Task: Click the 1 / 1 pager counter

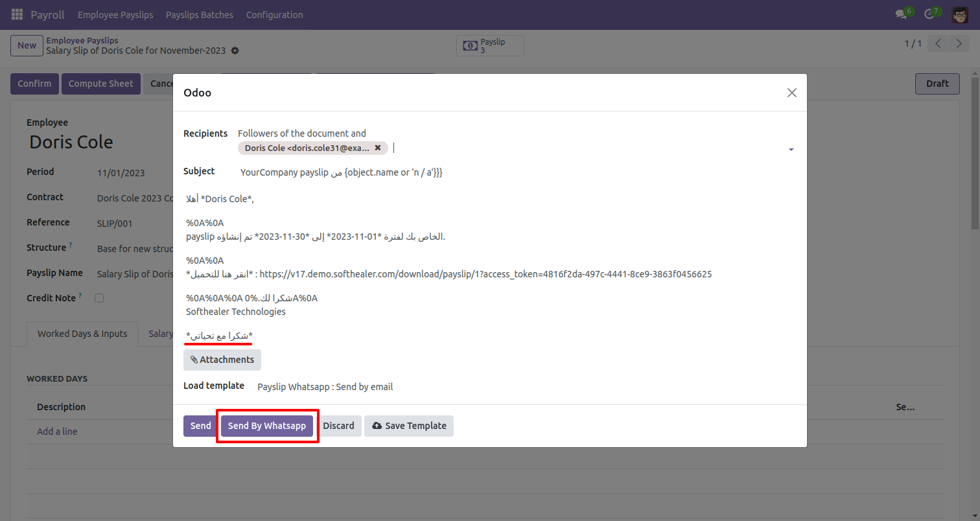Action: tap(913, 43)
